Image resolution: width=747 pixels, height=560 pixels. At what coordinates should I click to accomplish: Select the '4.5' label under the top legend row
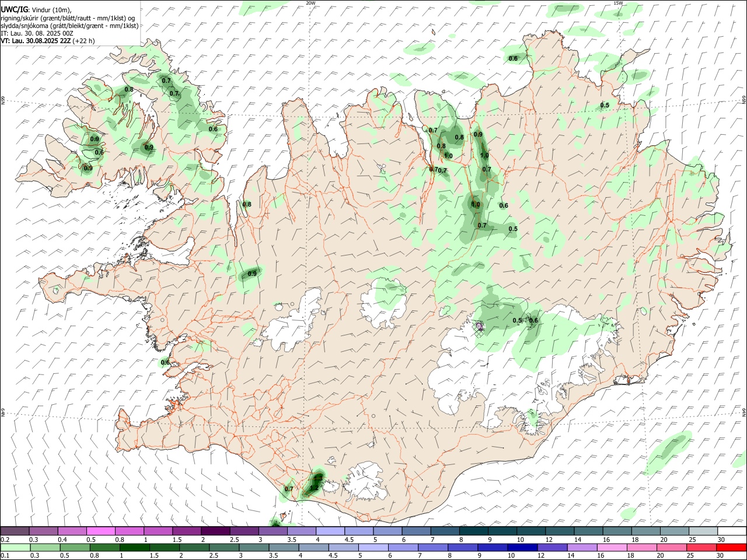[349, 540]
